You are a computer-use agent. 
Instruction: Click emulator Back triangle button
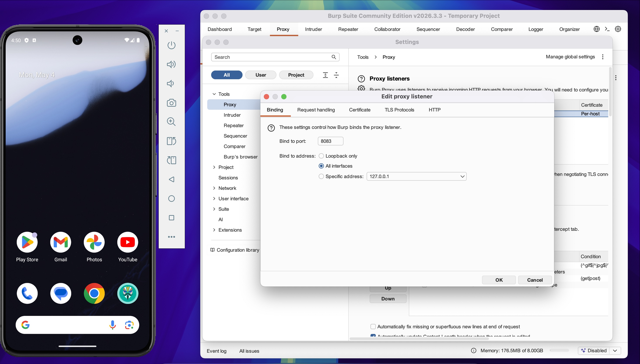click(x=172, y=179)
